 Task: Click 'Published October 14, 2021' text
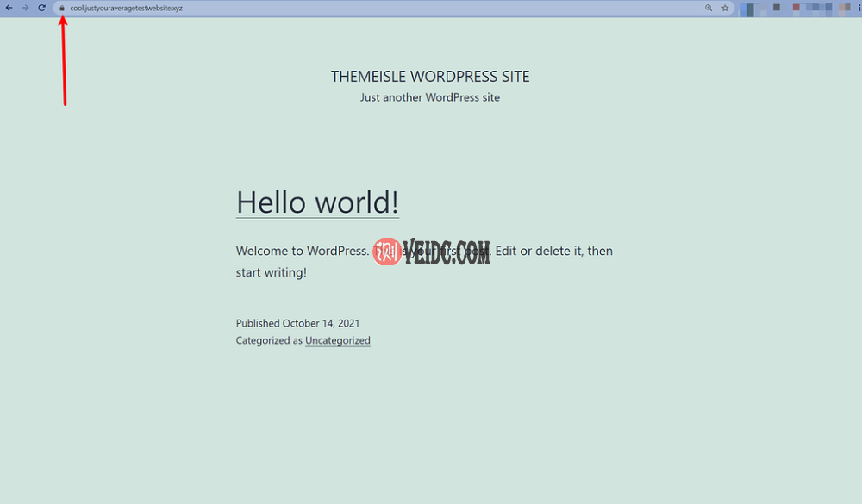[297, 323]
